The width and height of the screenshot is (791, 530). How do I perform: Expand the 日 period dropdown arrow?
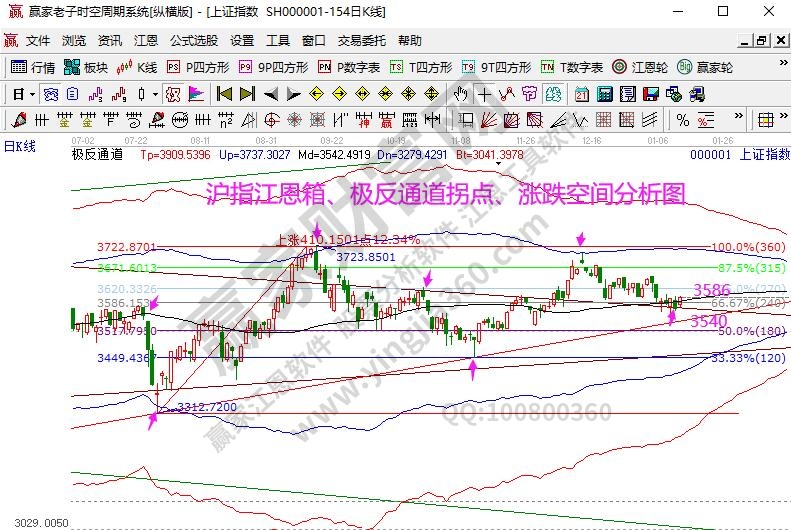pyautogui.click(x=32, y=94)
